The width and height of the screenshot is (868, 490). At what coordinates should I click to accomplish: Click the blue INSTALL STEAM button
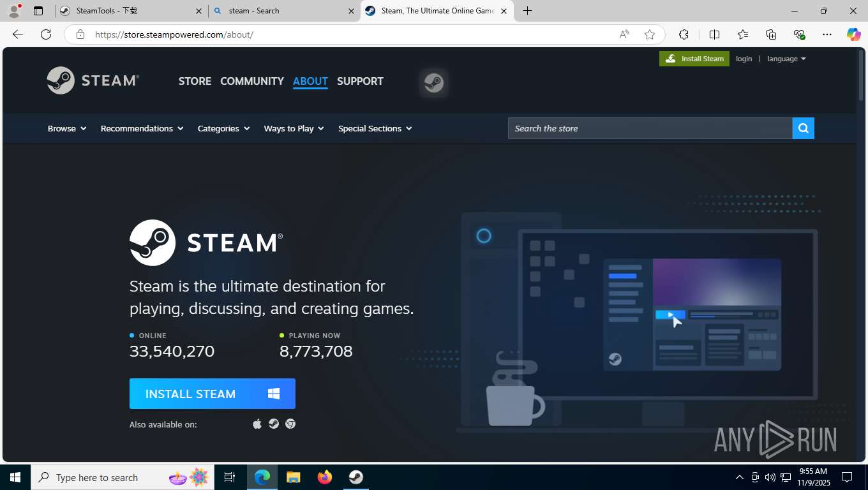[x=213, y=394]
